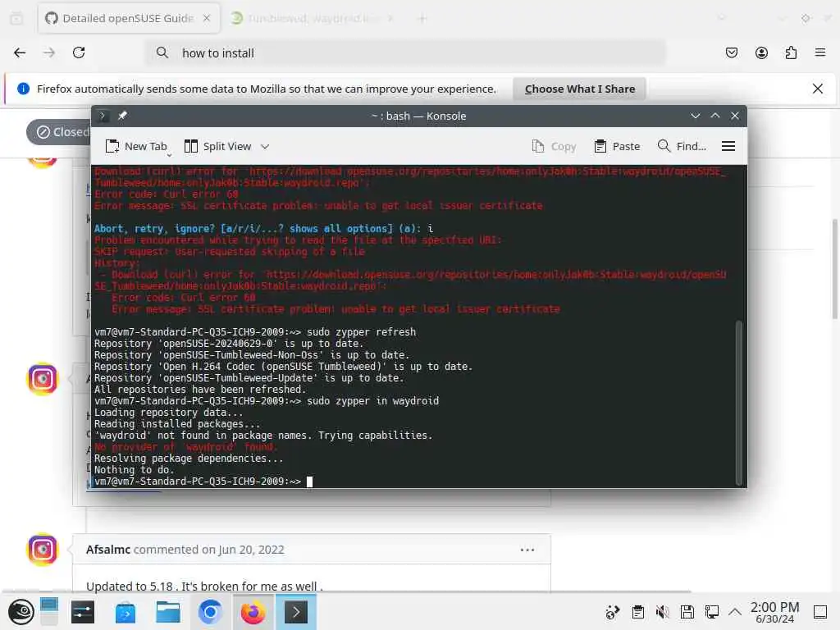Viewport: 840px width, 630px height.
Task: Close the 'Detailed openSUSE Guide' tab
Action: point(207,18)
